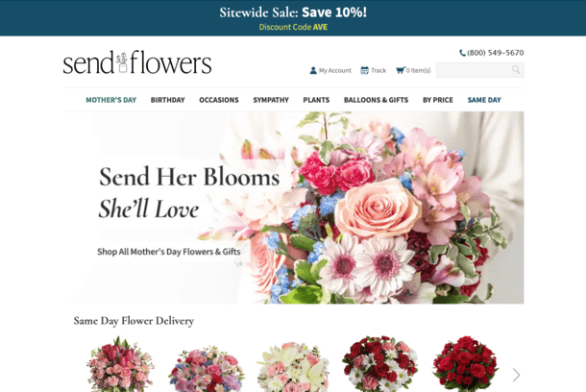Open the shopping cart icon
586x392 pixels.
401,70
